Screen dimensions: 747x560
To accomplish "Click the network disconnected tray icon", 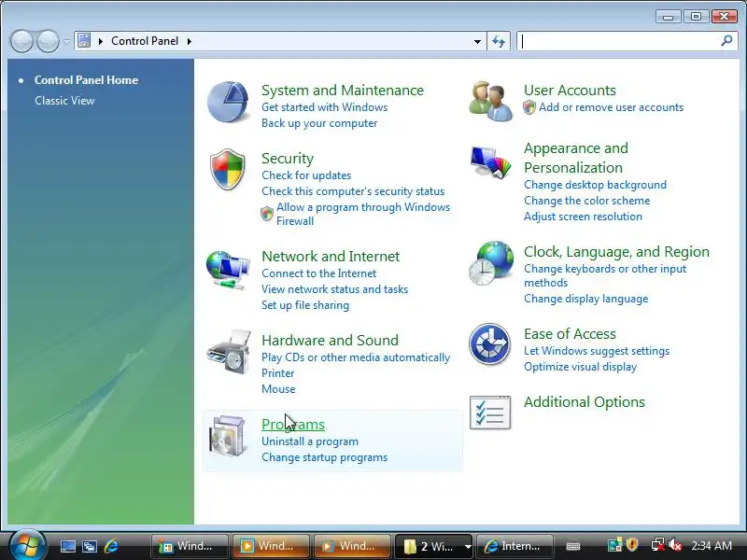I will click(x=657, y=545).
